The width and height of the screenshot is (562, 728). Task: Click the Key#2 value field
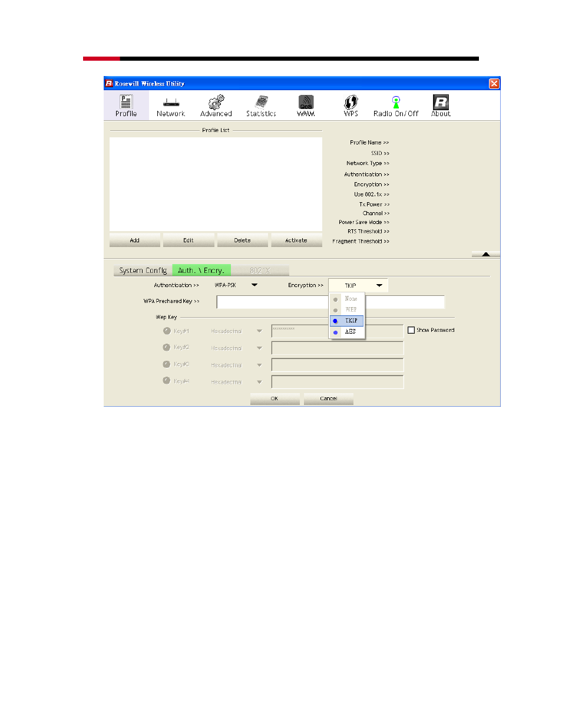coord(338,348)
